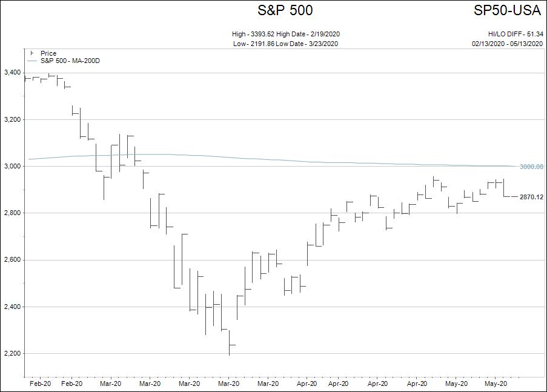Click the 02/13/2020 - 05/13/2020 date range

[507, 44]
